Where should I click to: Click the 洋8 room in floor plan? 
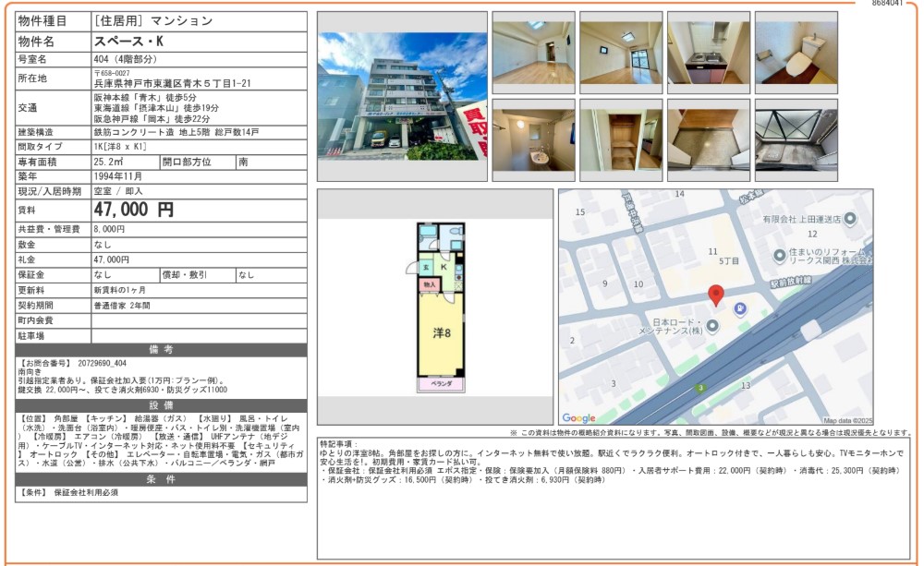coord(442,332)
